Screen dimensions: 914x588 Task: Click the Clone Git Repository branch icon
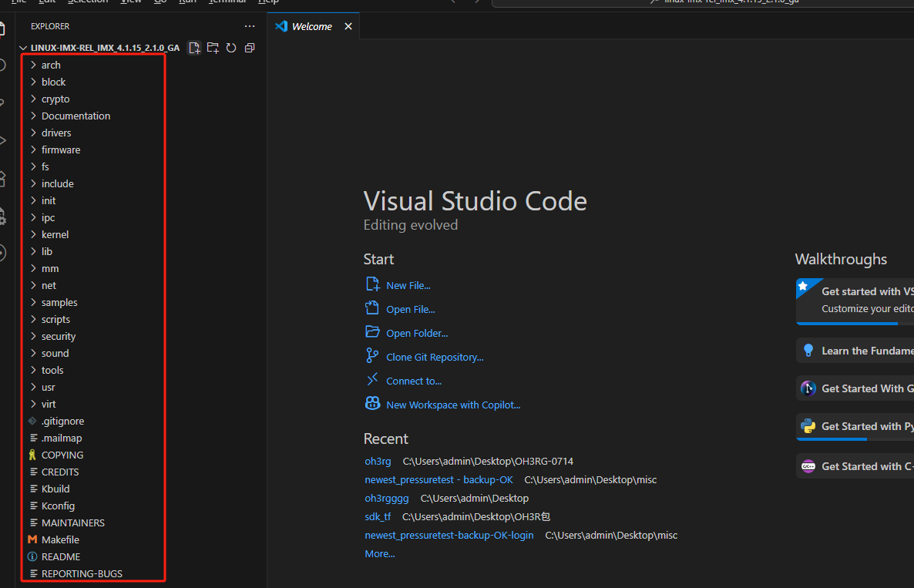372,355
